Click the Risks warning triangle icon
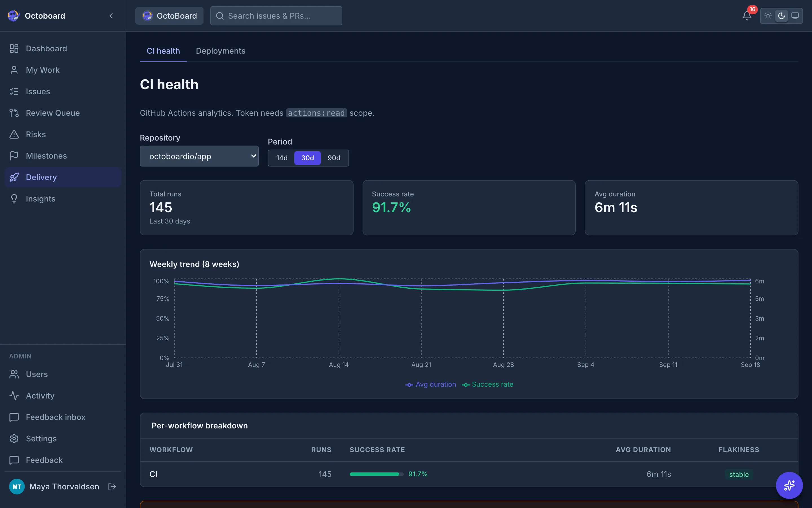The image size is (812, 508). [14, 134]
